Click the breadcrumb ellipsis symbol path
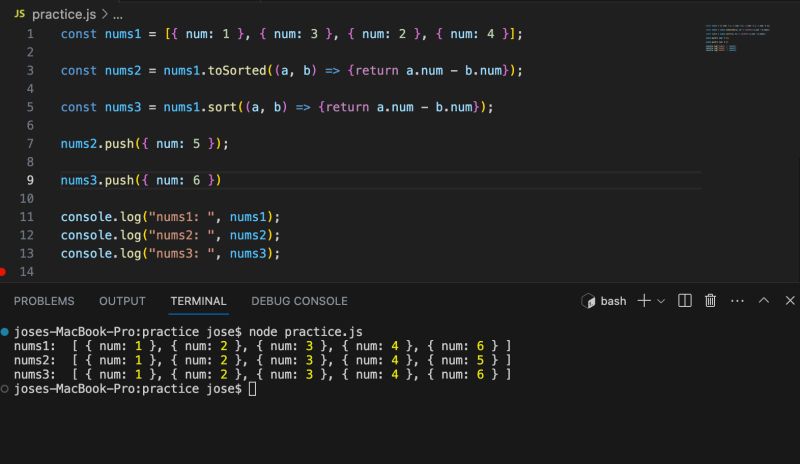Viewport: 800px width, 464px height. [118, 15]
